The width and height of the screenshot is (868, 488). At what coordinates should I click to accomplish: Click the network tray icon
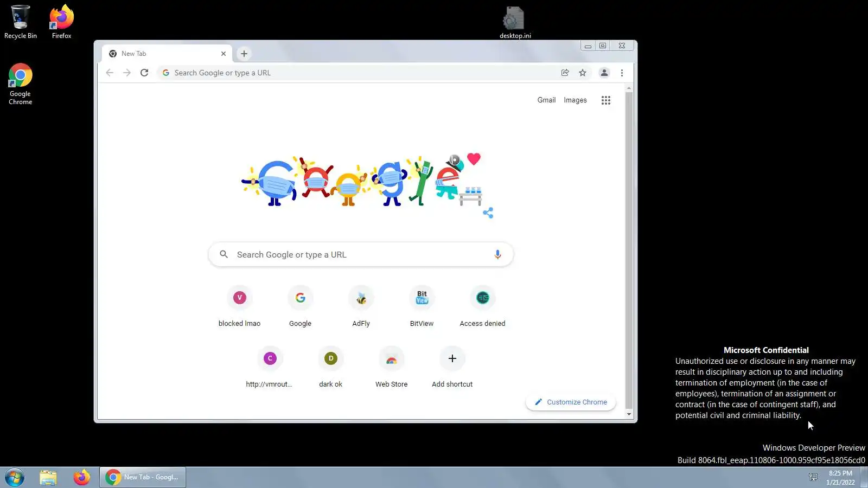click(x=813, y=477)
